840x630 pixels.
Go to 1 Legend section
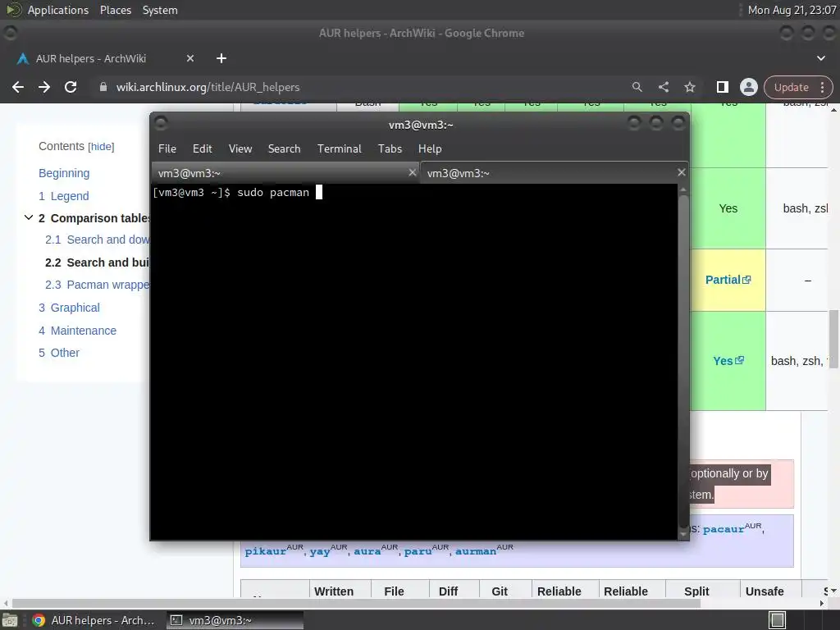(63, 196)
